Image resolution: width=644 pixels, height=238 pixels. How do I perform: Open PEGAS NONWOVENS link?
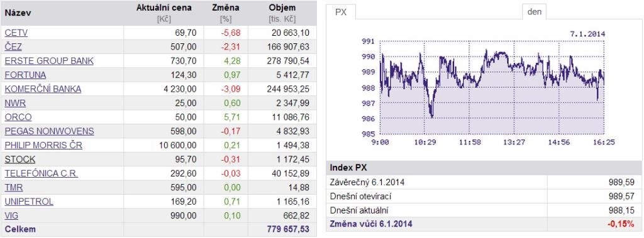point(49,131)
